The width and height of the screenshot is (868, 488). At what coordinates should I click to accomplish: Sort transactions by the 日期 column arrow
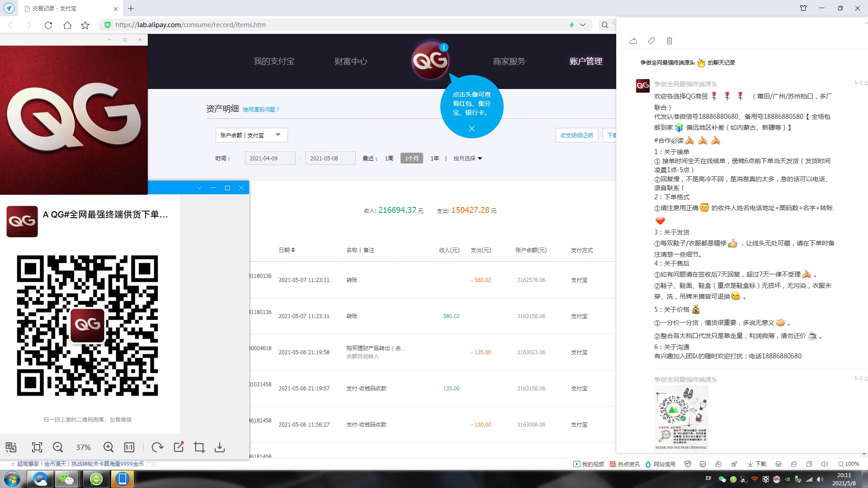[x=293, y=250]
